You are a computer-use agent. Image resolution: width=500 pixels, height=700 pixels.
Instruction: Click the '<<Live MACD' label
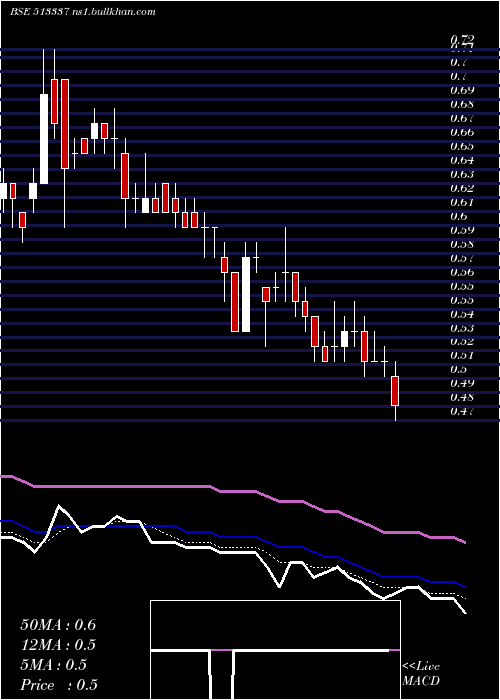[x=421, y=674]
